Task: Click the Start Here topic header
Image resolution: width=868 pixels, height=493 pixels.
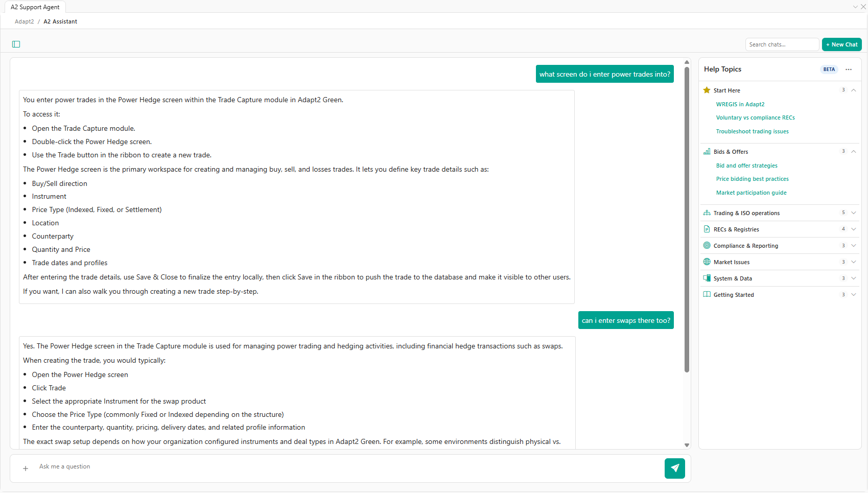Action: pyautogui.click(x=780, y=90)
